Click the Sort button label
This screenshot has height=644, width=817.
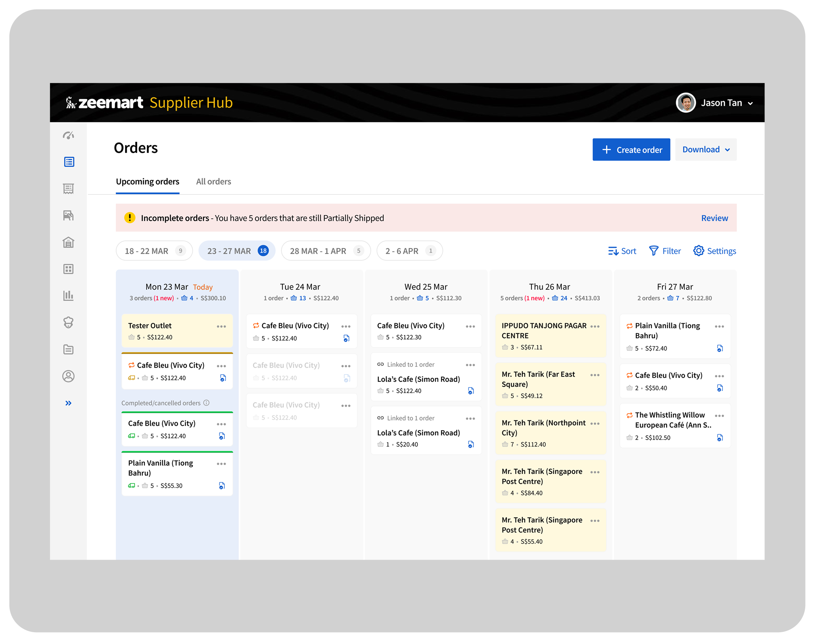pyautogui.click(x=628, y=251)
